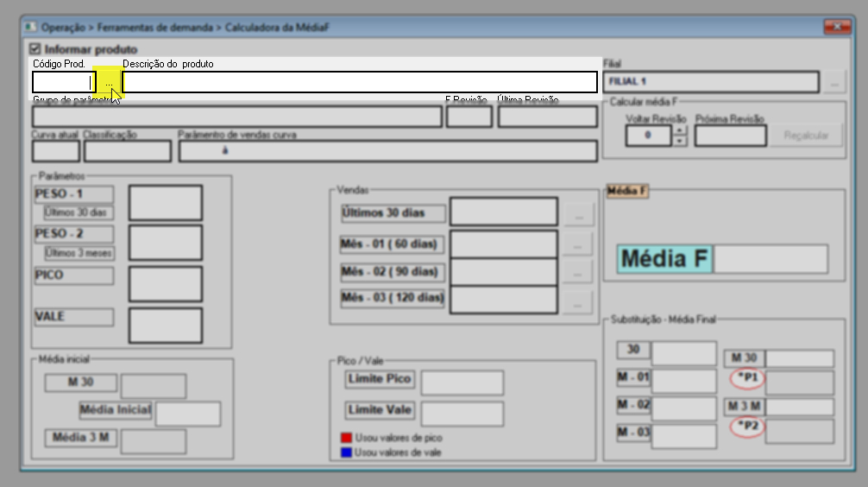Click the Média Inicial value field

point(188,414)
